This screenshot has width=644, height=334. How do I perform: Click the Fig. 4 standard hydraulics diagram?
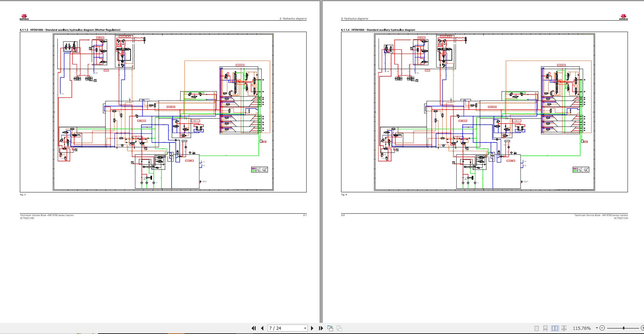[485, 112]
